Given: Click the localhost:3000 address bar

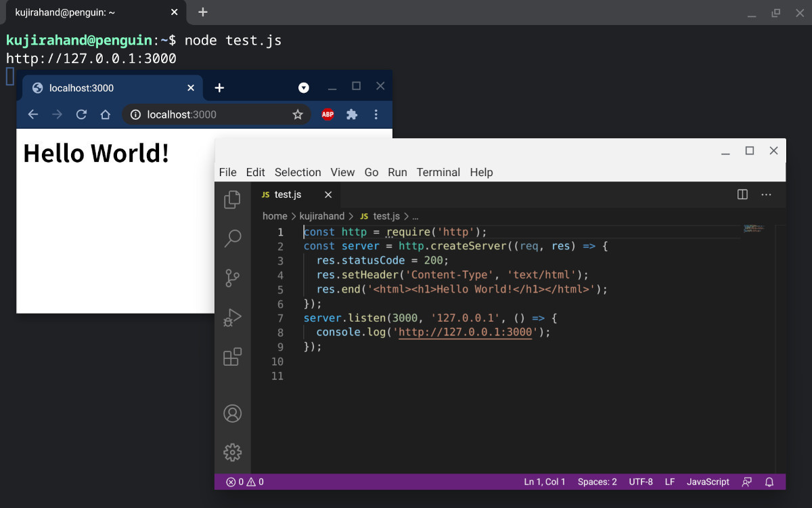Looking at the screenshot, I should pos(203,114).
